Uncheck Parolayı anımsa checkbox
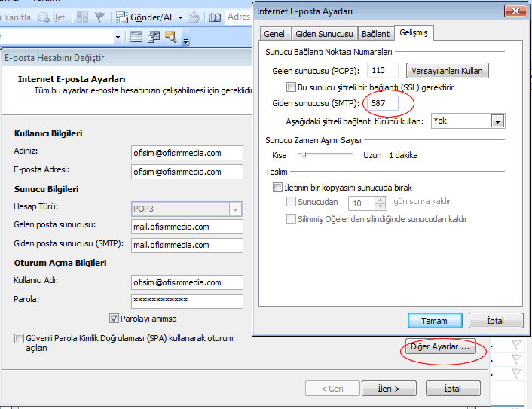532x409 pixels. [114, 318]
